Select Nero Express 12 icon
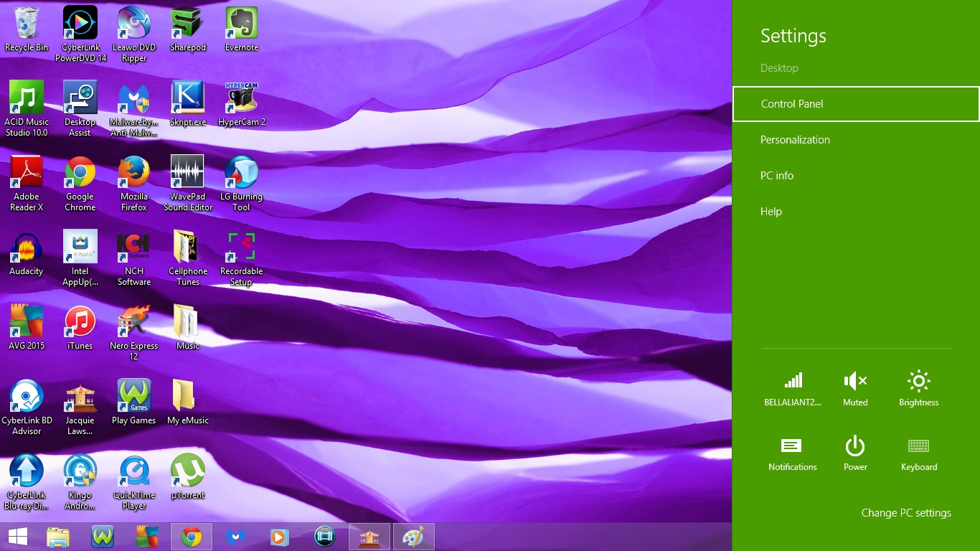The height and width of the screenshot is (551, 980). tap(134, 332)
